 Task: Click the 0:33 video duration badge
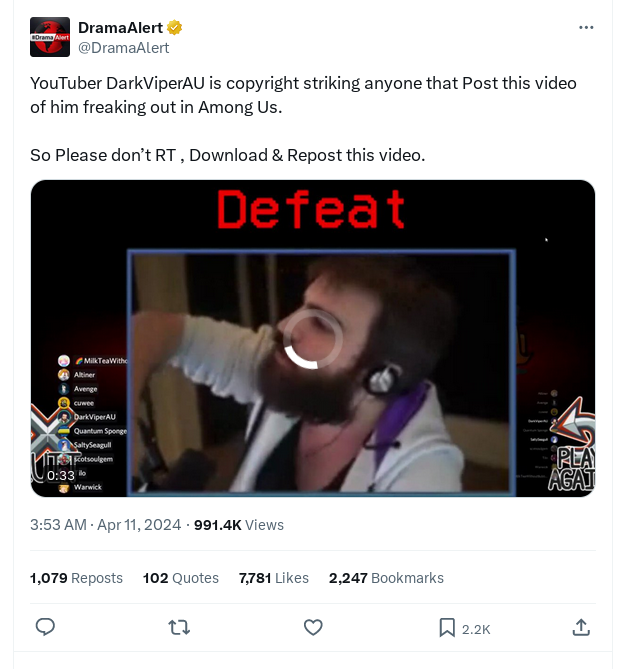tap(61, 475)
